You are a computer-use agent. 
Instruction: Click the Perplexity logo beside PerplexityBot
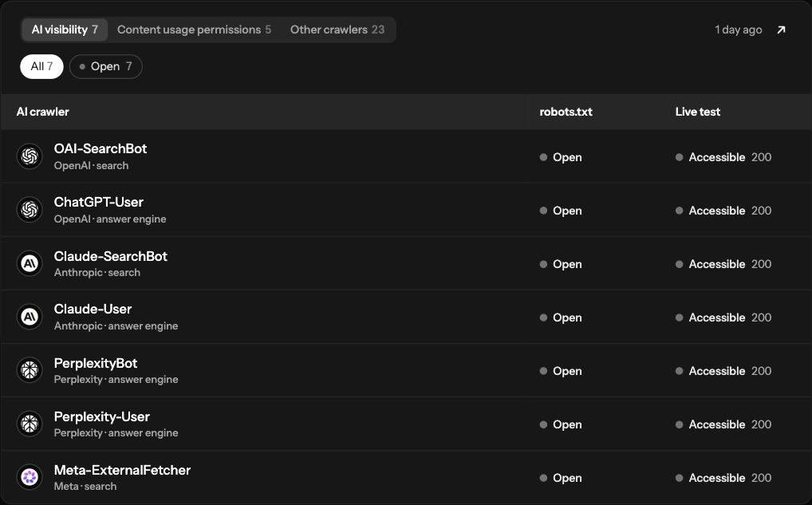(30, 370)
